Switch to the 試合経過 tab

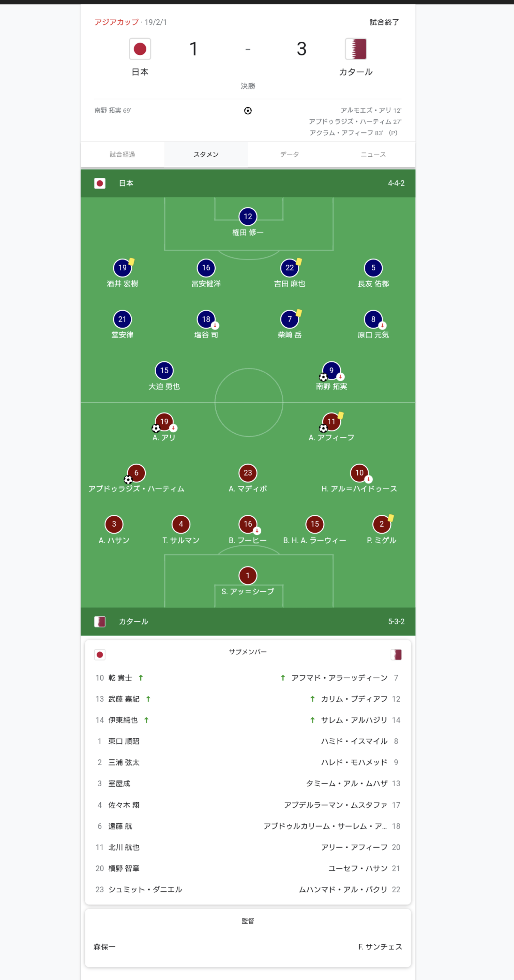click(x=123, y=155)
